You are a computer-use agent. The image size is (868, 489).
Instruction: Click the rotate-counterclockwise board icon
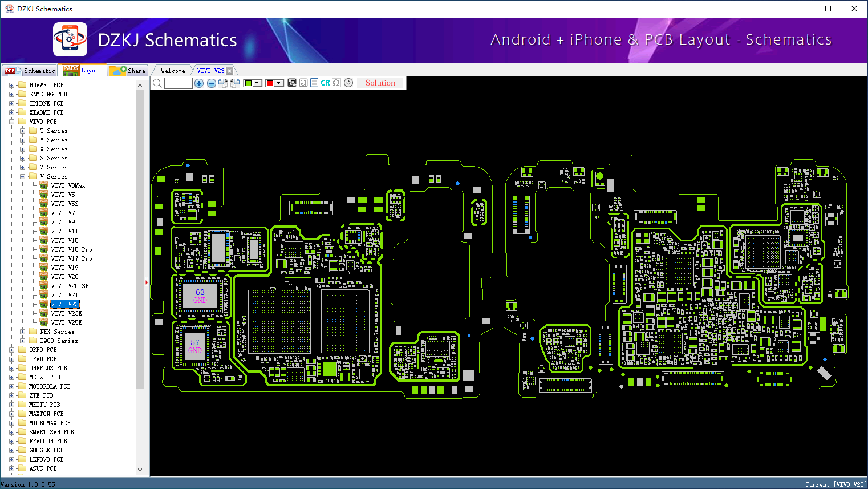click(x=235, y=83)
